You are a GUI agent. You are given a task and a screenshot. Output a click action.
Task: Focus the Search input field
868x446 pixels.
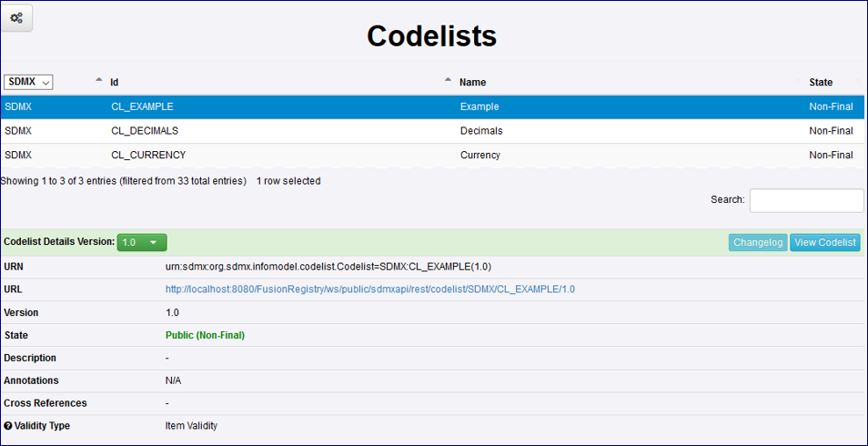pos(806,200)
